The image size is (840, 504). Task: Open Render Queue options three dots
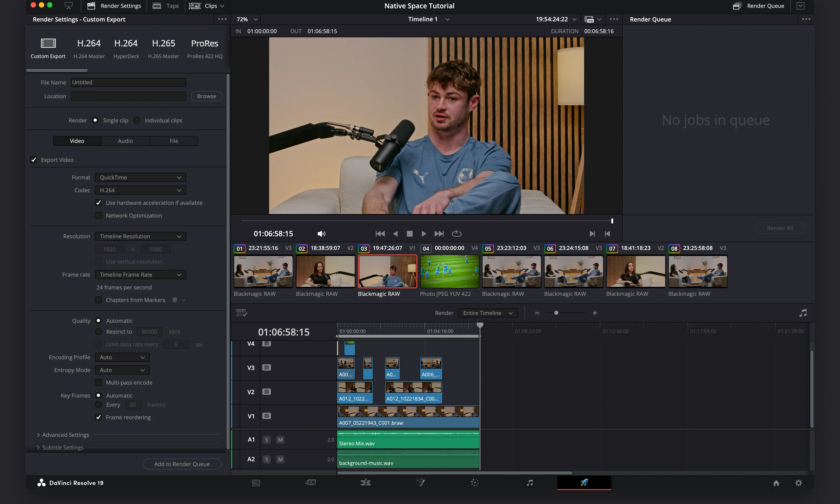pos(806,19)
